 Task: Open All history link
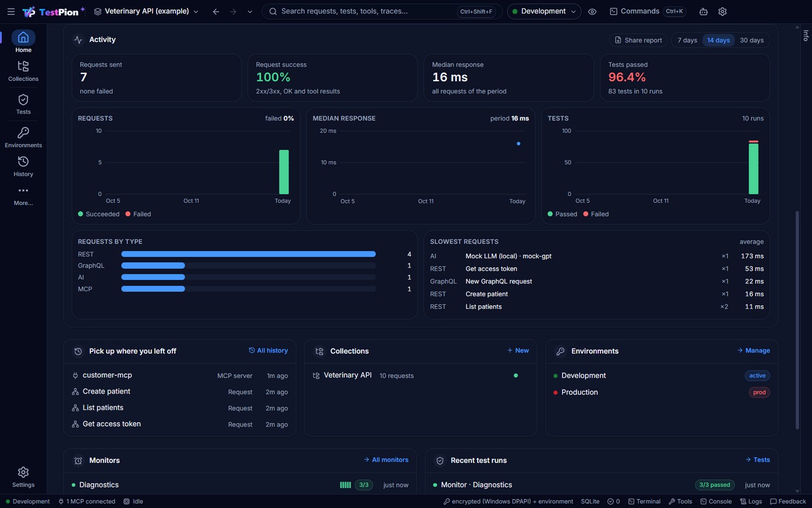(268, 351)
